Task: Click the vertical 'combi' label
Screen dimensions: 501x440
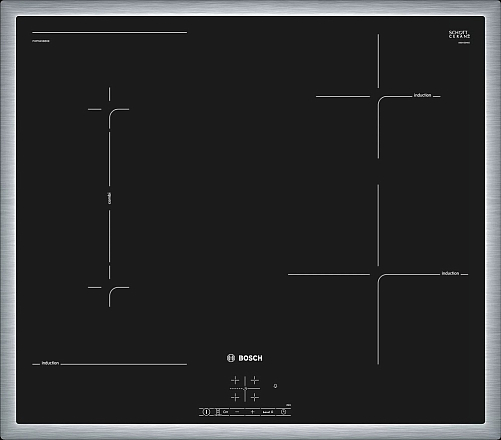Action: tap(110, 198)
